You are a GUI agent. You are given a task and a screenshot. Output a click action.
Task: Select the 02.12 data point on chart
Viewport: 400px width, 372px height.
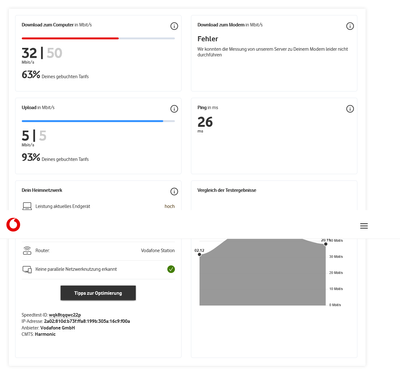[x=200, y=254]
